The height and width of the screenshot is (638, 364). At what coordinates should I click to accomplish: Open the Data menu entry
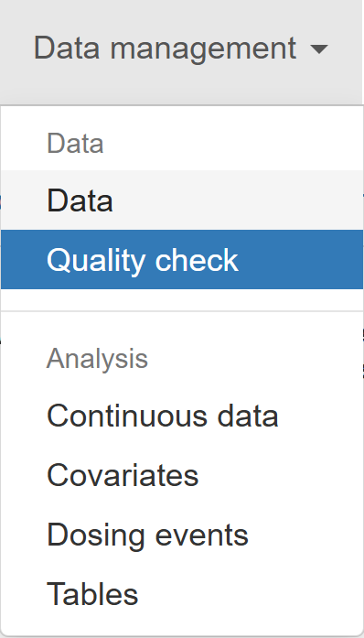[182, 200]
